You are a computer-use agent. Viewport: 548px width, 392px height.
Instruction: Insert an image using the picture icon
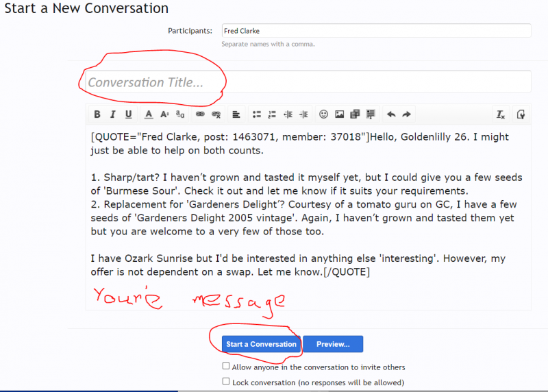coord(339,114)
